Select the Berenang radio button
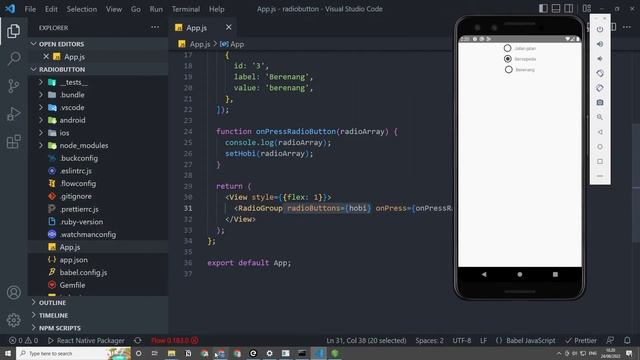The height and width of the screenshot is (360, 640). coord(508,69)
